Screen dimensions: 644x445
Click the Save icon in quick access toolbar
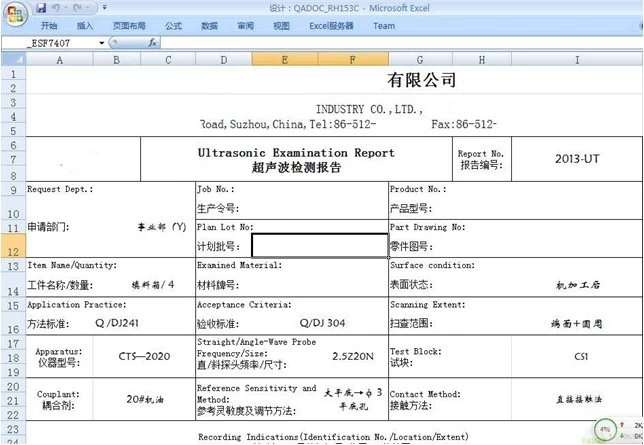click(42, 8)
